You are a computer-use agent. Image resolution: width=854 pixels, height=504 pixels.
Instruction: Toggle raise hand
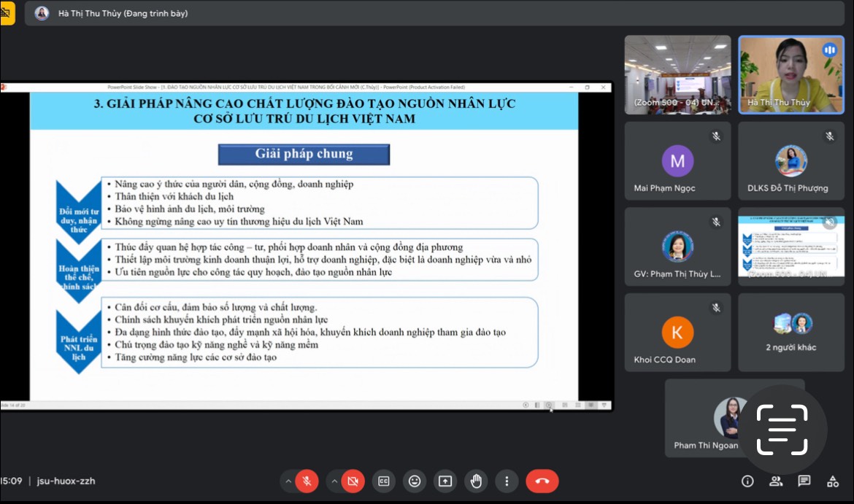coord(476,481)
